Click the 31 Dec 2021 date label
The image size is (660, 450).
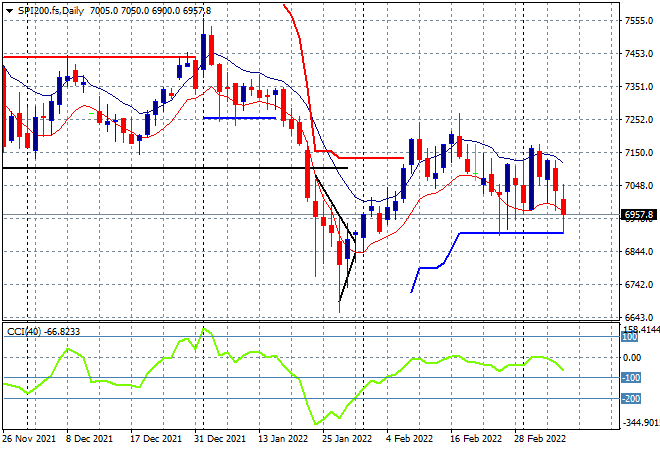[219, 439]
